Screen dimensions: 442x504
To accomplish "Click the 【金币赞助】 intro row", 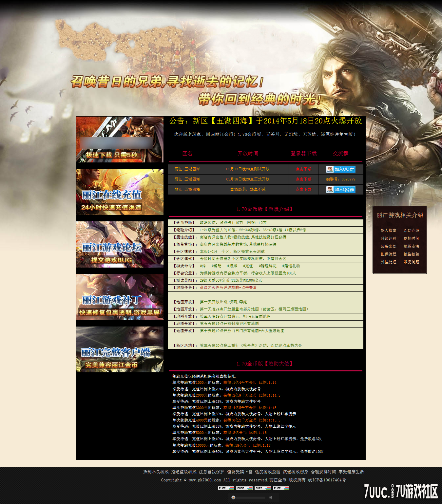I will (x=266, y=223).
